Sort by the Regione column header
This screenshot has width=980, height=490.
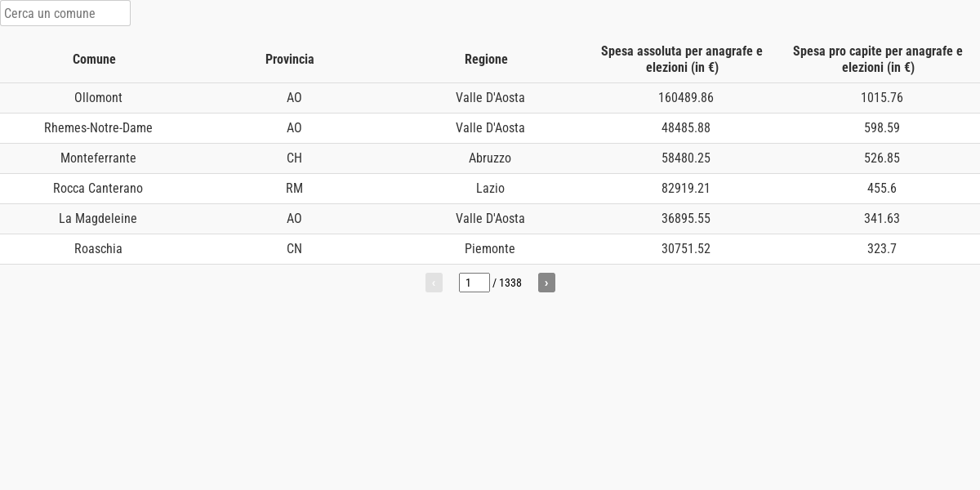point(486,59)
